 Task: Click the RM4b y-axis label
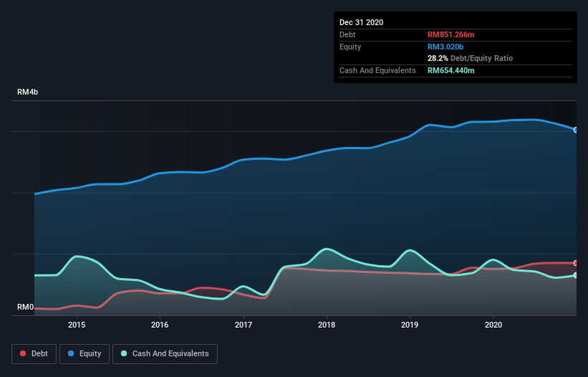(x=27, y=92)
